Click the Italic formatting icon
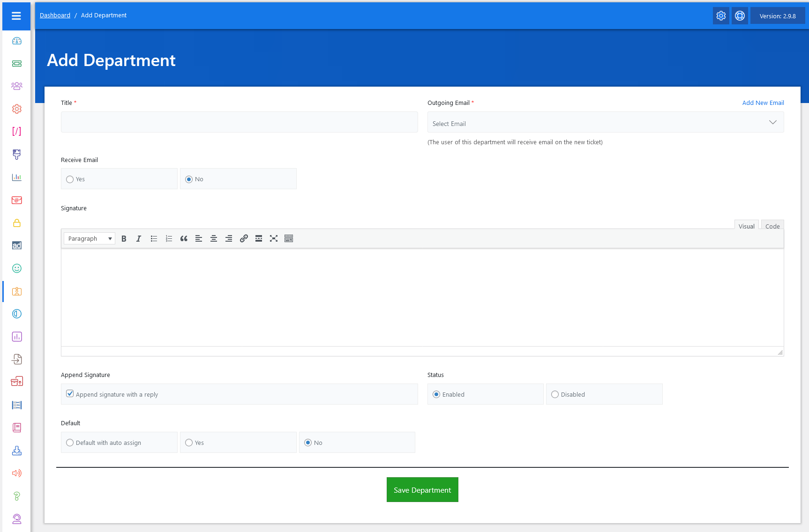 pyautogui.click(x=139, y=239)
